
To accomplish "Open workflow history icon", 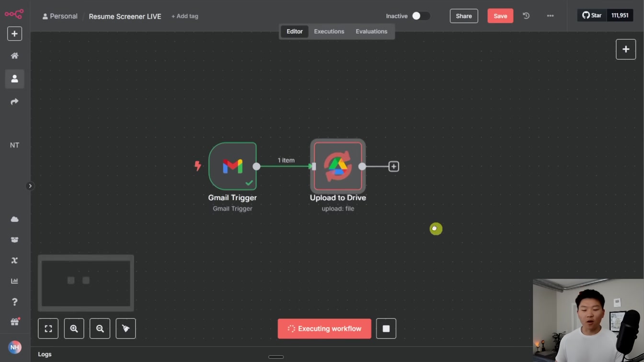I will 526,16.
